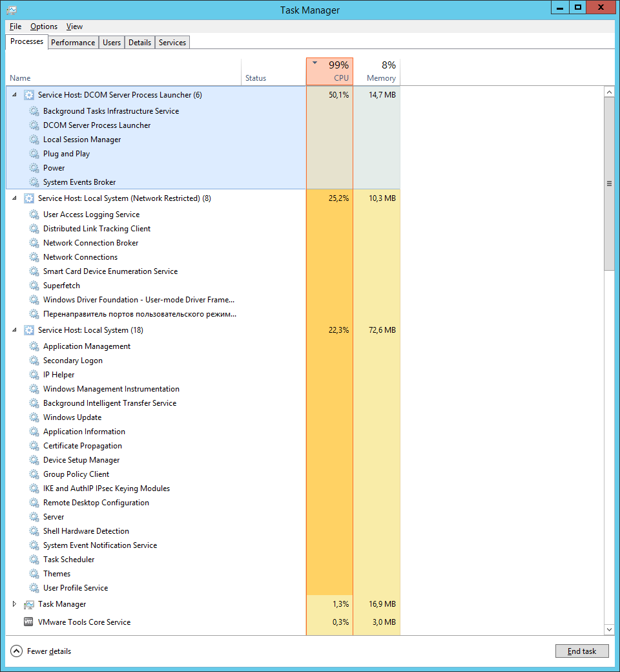Collapse the DCOM Server Process Launcher group

pos(14,95)
